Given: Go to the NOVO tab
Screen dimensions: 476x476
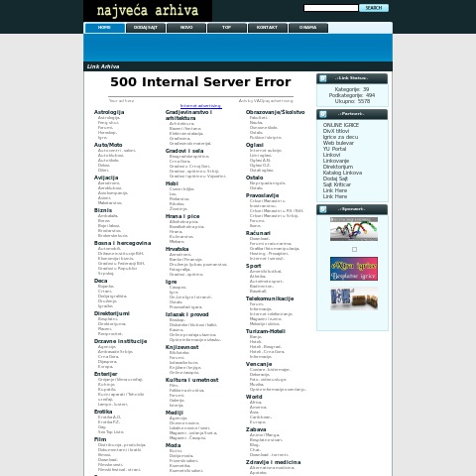Looking at the screenshot, I should [x=186, y=28].
